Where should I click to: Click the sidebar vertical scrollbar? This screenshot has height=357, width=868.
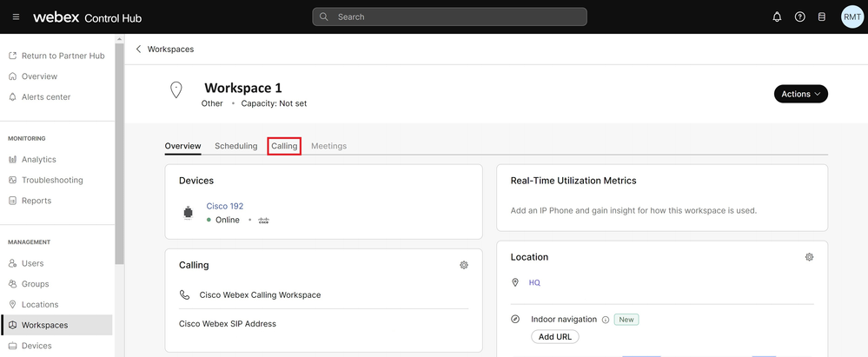(119, 152)
